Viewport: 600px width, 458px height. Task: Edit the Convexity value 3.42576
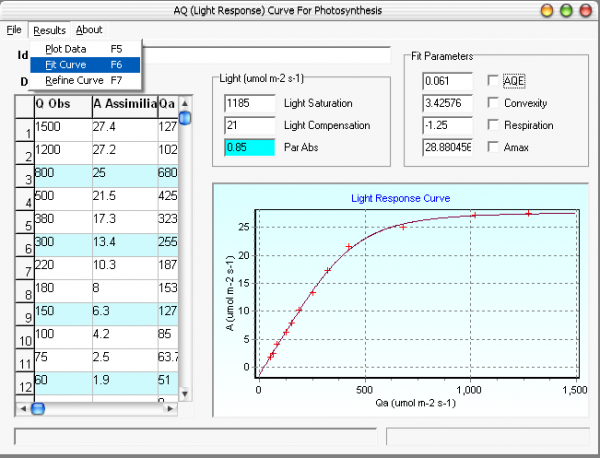(x=447, y=103)
